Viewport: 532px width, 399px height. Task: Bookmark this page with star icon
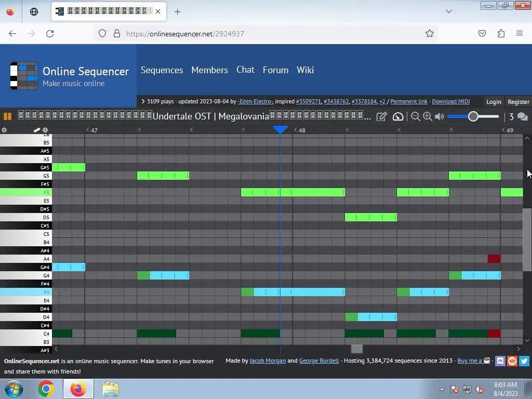(x=430, y=33)
